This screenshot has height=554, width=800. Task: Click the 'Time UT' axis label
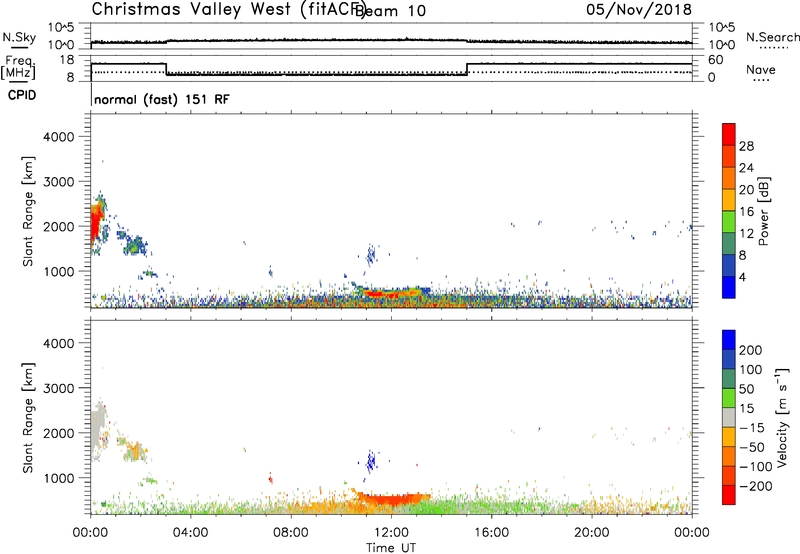coord(391,548)
